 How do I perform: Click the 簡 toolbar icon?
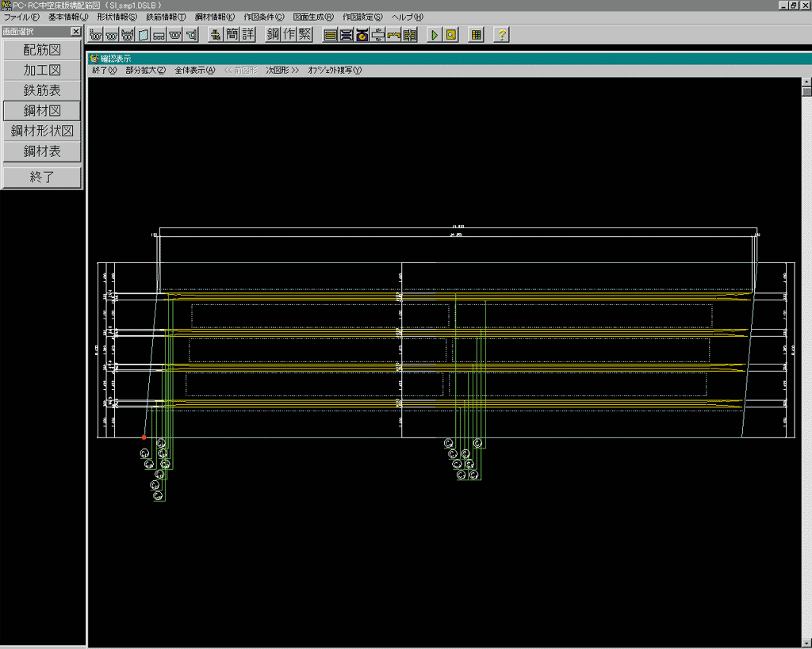232,34
